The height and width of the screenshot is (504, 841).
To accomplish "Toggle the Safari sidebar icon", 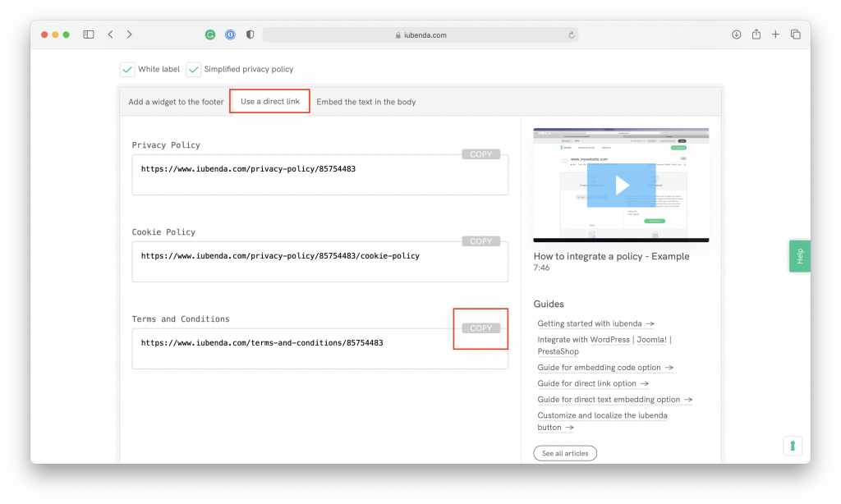I will 88,34.
